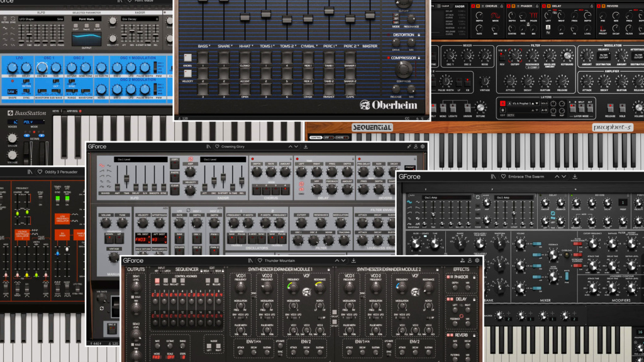Favorite the Crowning Glory preset with heart icon
This screenshot has width=644, height=362.
point(217,146)
